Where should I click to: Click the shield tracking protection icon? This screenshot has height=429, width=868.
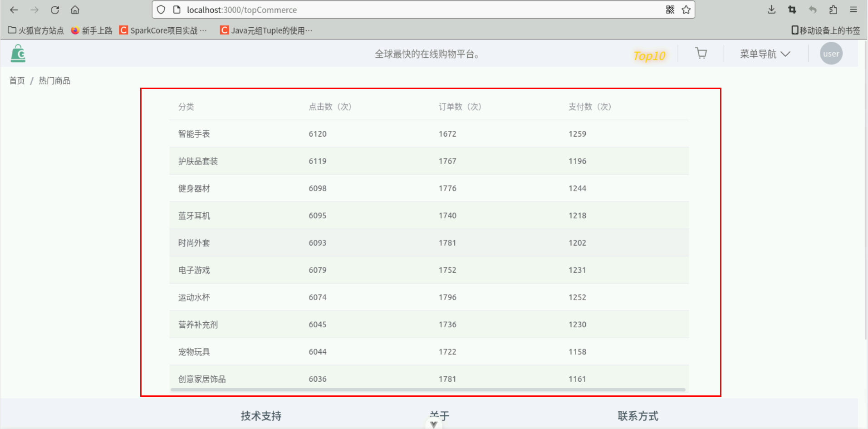161,10
